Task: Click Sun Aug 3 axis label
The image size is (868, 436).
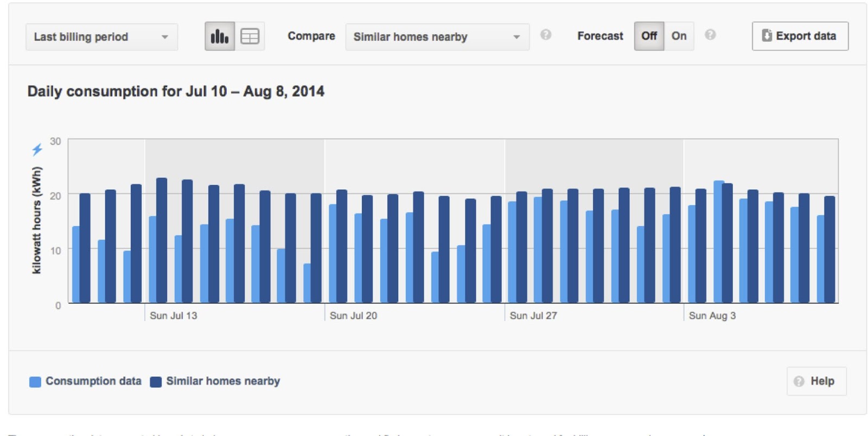Action: click(712, 316)
